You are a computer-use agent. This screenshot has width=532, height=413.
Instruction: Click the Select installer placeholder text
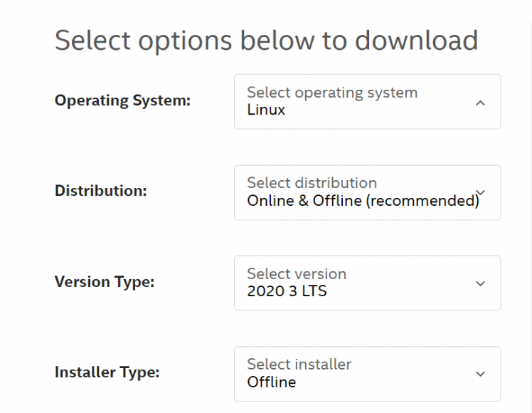(x=299, y=365)
